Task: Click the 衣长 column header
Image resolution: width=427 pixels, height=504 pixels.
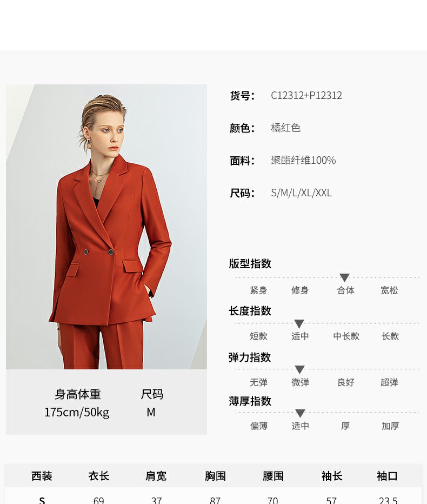Action: (x=98, y=476)
